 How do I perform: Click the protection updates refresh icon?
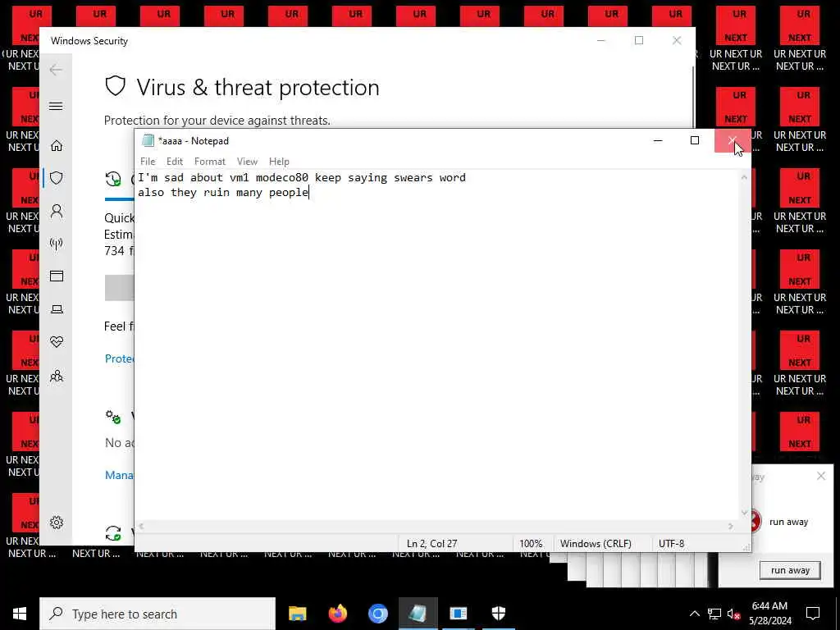(x=113, y=533)
